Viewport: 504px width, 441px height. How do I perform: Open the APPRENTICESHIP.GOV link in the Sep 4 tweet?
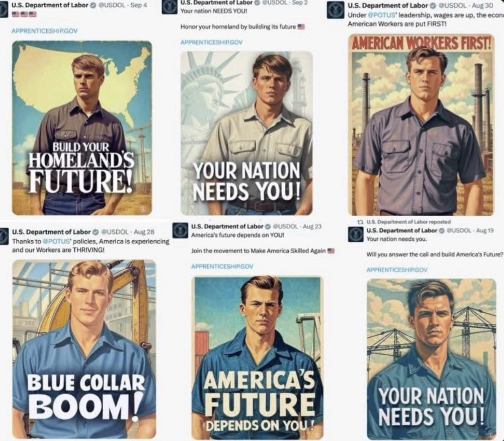tap(44, 31)
